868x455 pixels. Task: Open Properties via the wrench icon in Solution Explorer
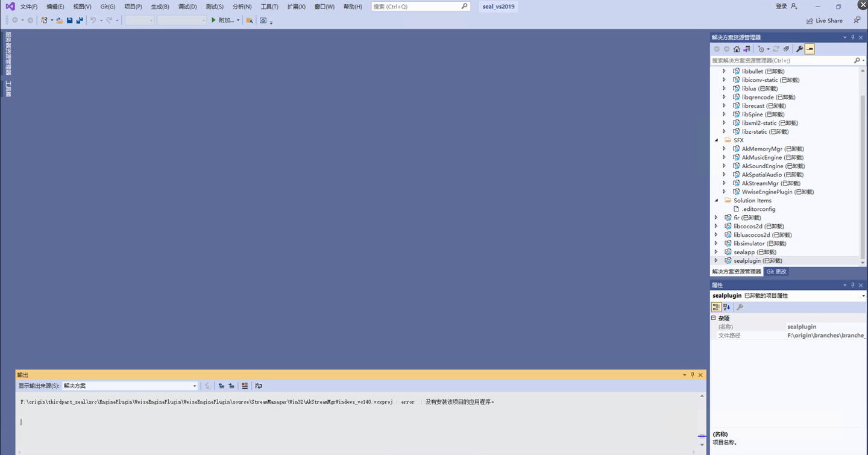pyautogui.click(x=799, y=49)
